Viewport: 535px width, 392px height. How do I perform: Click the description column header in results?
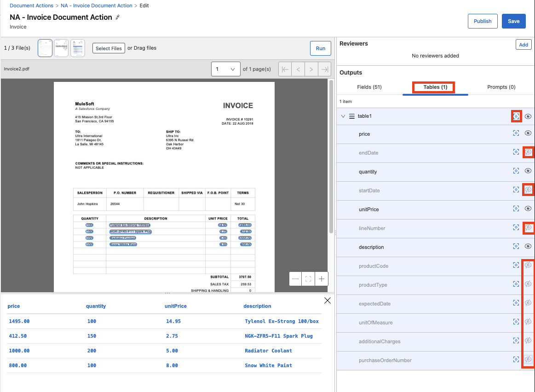pos(257,306)
